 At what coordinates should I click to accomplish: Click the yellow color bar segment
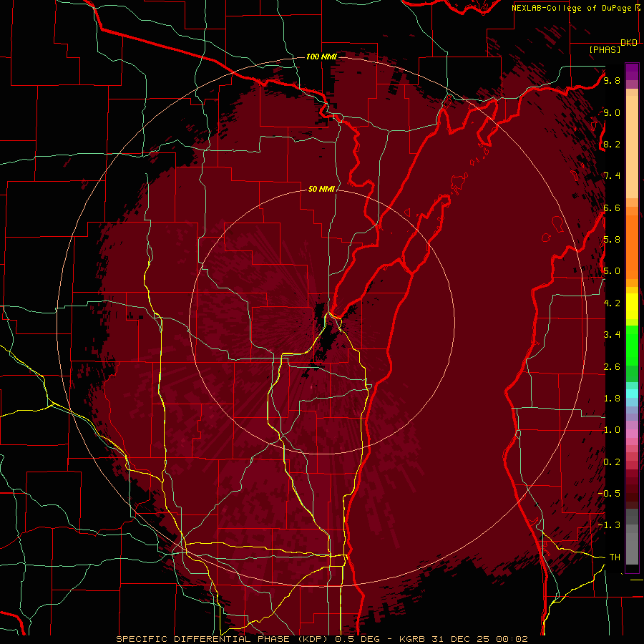point(632,306)
